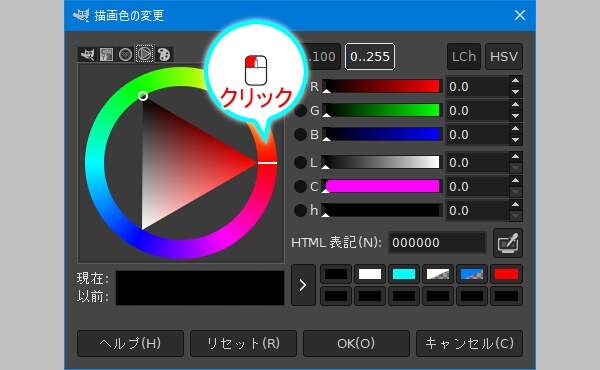Increase the G value with the up arrow
This screenshot has width=600, height=370.
pos(515,104)
